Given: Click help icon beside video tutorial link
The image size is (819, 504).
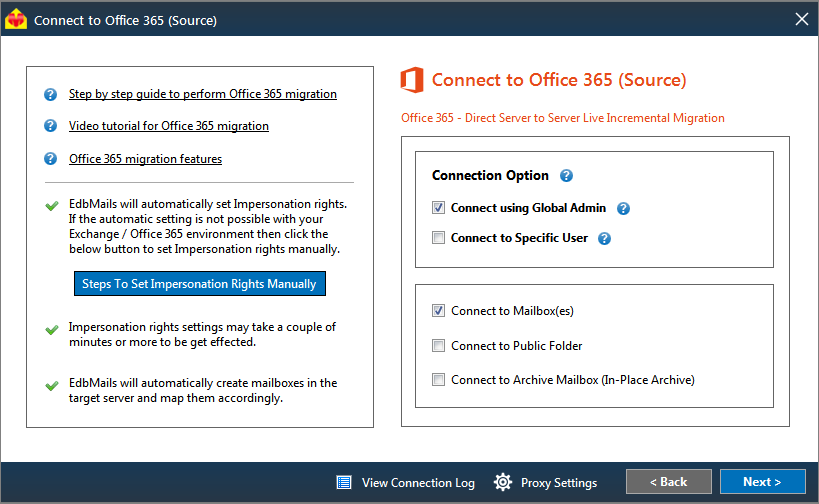Looking at the screenshot, I should [50, 126].
